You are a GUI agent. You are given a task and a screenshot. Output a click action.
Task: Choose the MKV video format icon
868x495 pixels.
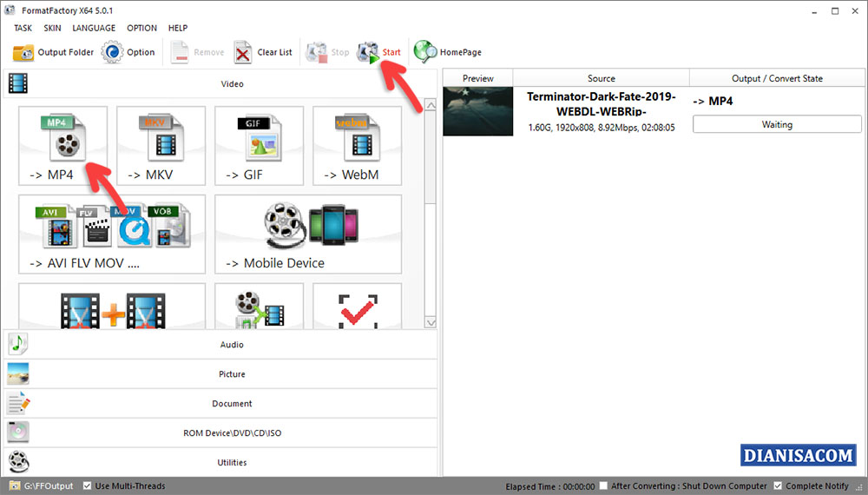[161, 145]
